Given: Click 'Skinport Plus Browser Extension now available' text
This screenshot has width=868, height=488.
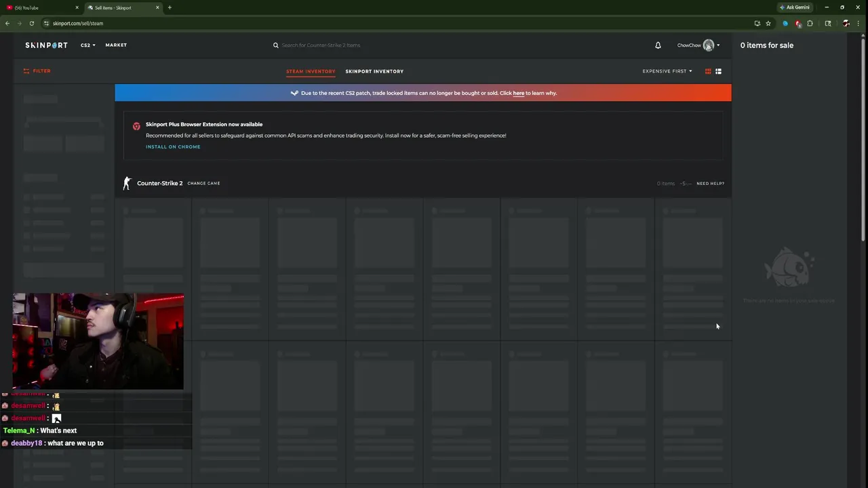Looking at the screenshot, I should click(x=204, y=125).
